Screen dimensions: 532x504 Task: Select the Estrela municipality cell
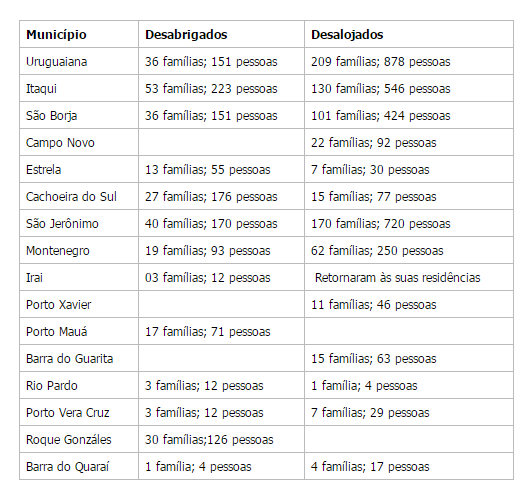tap(79, 169)
